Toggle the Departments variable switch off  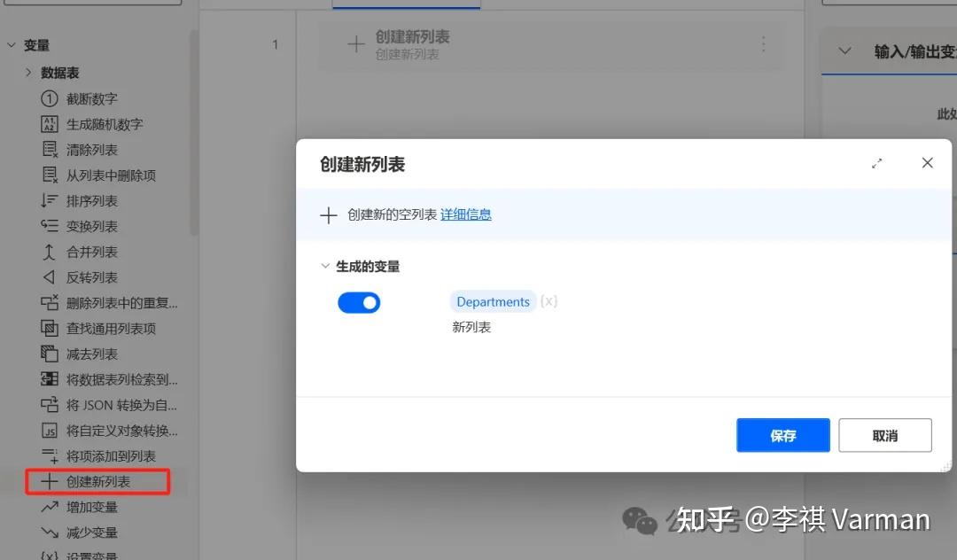[358, 302]
